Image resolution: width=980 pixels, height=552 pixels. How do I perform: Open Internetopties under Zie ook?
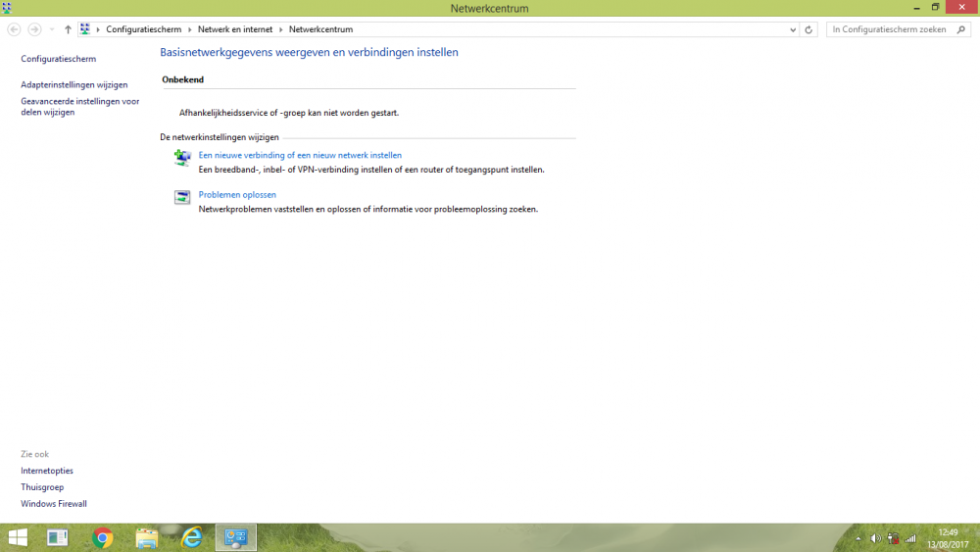47,471
